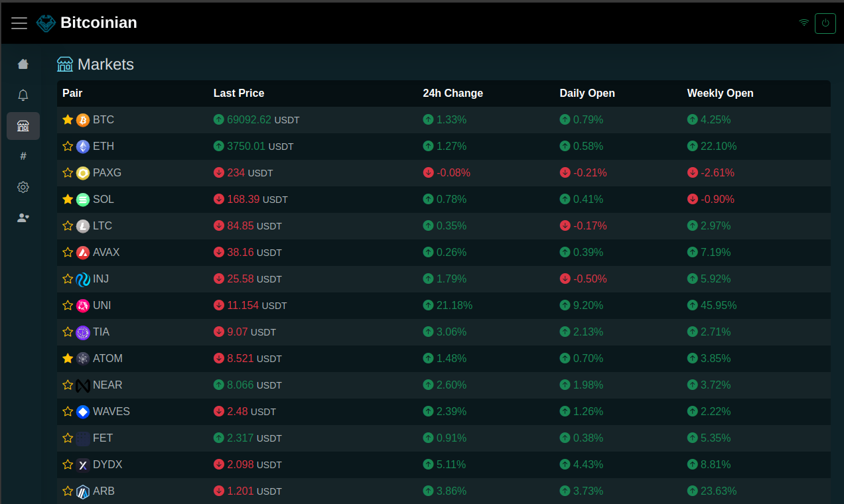This screenshot has height=504, width=844.
Task: Favorite AVAX with its star
Action: (68, 252)
